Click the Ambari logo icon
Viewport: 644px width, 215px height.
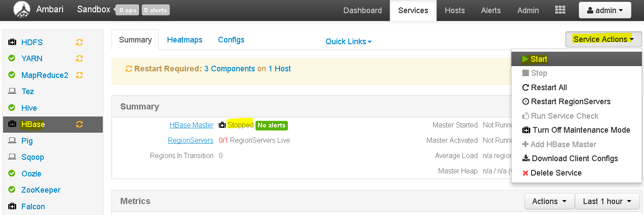tap(22, 10)
